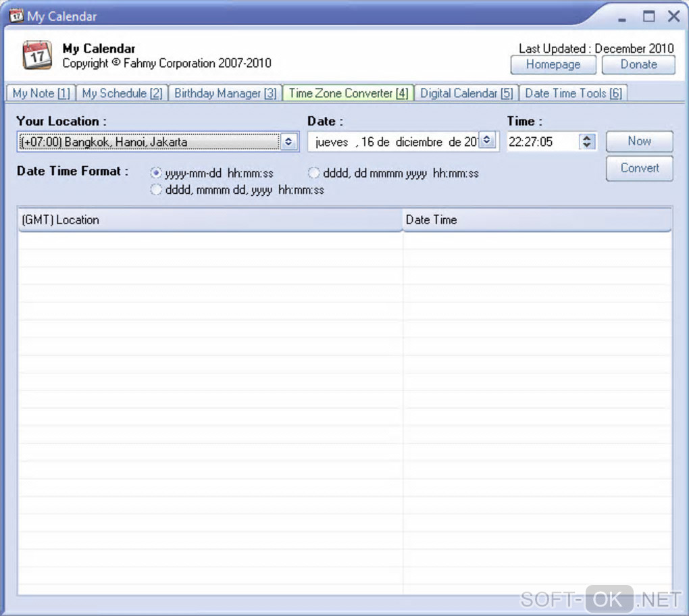Open the Homepage link button
This screenshot has width=689, height=616.
click(553, 65)
